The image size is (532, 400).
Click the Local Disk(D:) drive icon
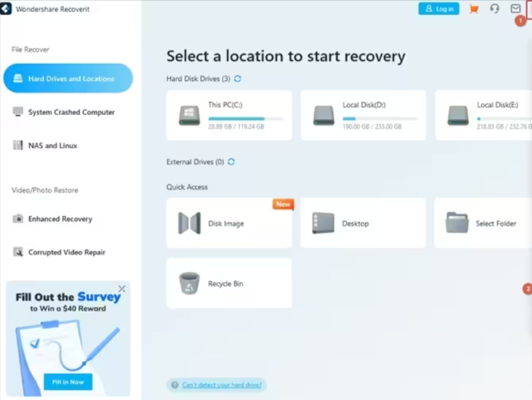(x=324, y=115)
